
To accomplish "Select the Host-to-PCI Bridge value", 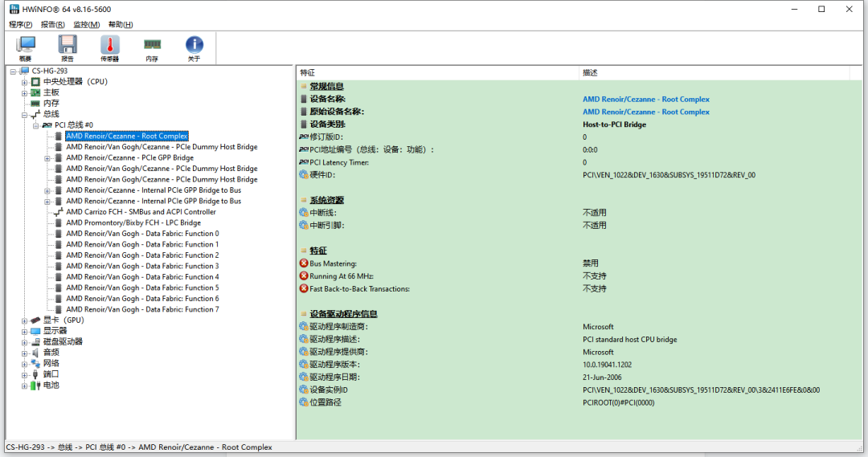I will [615, 124].
